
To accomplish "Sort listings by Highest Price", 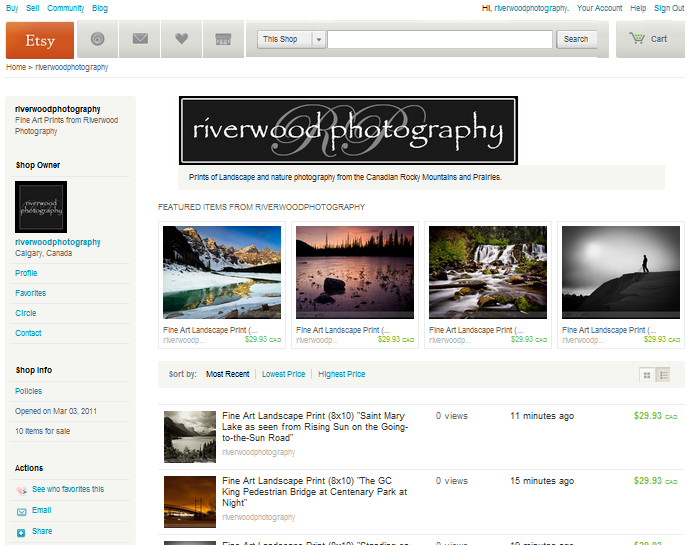I will click(x=341, y=374).
